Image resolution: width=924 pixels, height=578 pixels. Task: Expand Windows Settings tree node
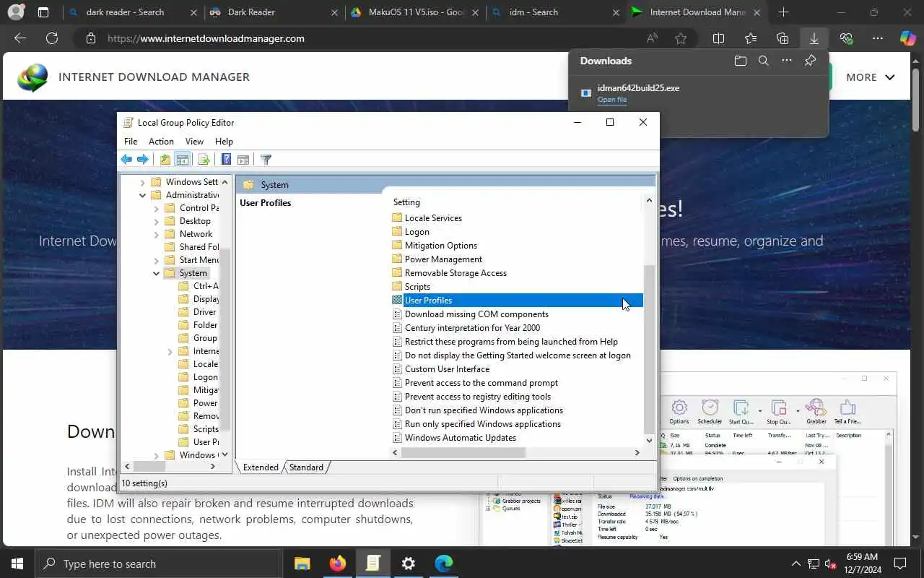point(143,182)
